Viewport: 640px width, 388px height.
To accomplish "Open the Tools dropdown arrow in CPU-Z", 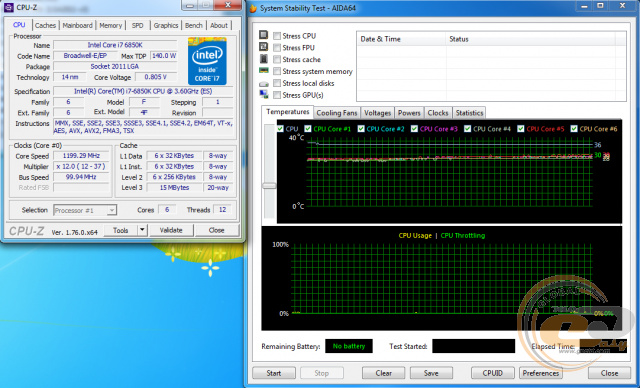I will click(x=142, y=230).
